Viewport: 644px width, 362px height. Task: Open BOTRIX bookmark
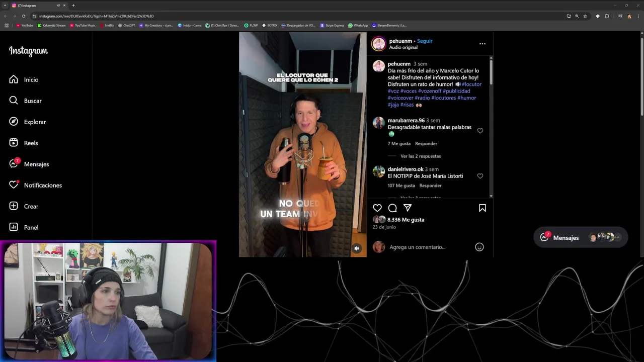tap(270, 25)
